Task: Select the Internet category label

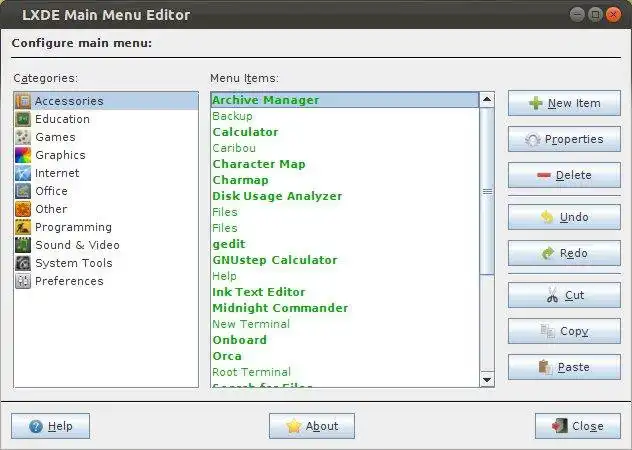Action: (x=57, y=173)
